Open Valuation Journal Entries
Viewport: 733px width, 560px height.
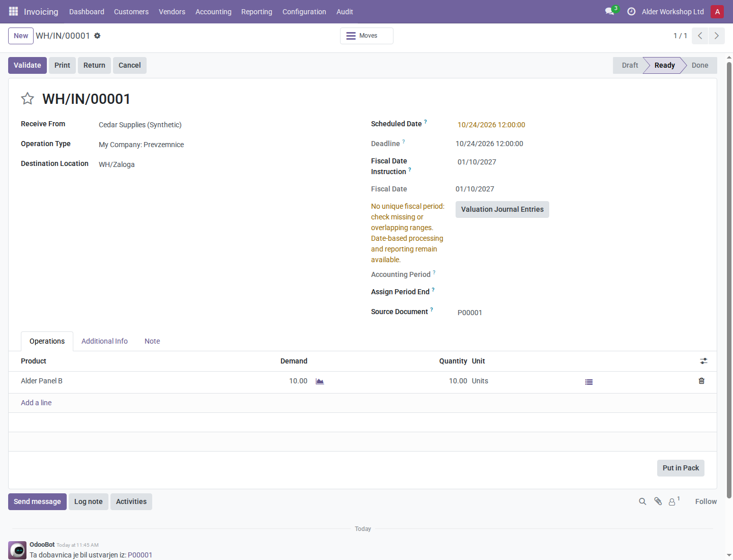click(502, 209)
